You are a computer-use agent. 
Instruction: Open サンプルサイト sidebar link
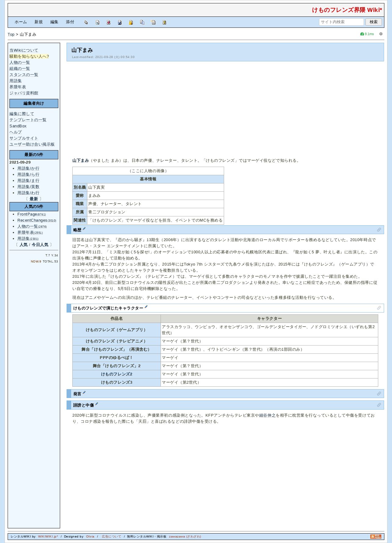(x=24, y=138)
